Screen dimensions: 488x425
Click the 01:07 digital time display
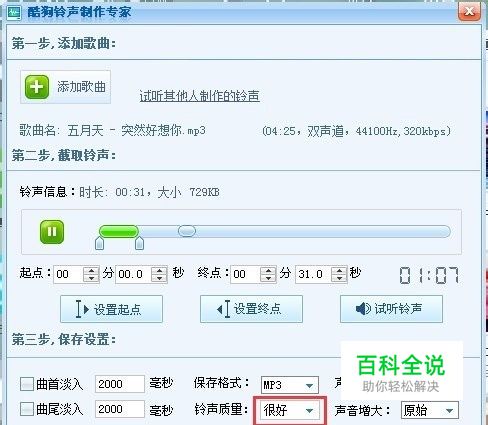pyautogui.click(x=429, y=275)
